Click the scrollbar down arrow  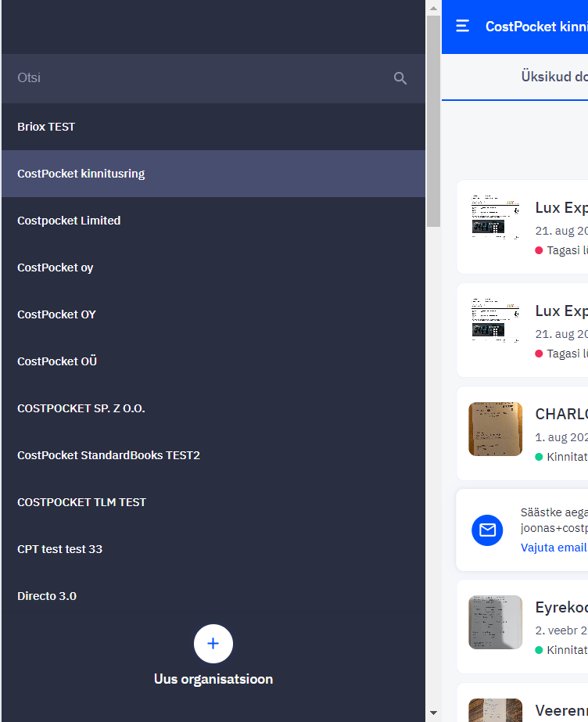pos(433,713)
